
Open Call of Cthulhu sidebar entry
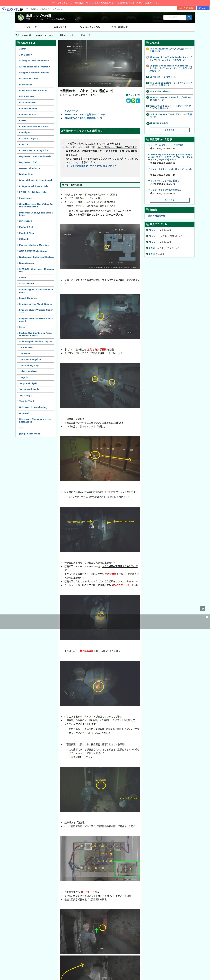(x=28, y=108)
